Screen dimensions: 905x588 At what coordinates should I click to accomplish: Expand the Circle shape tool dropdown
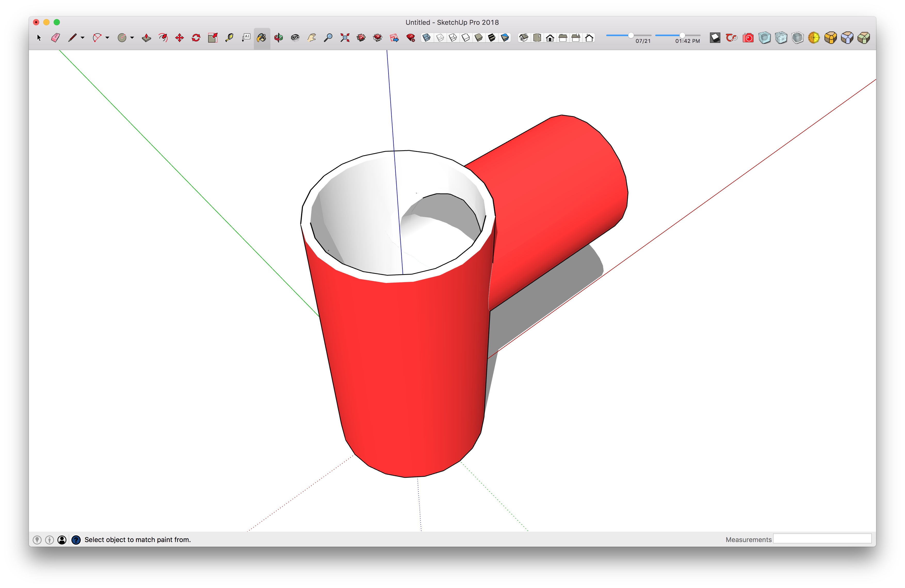coord(132,38)
